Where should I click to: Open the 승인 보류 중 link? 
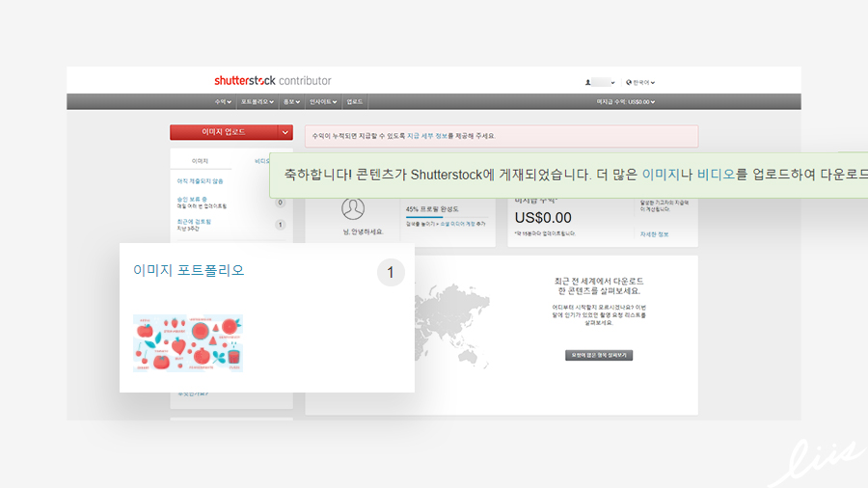(192, 200)
